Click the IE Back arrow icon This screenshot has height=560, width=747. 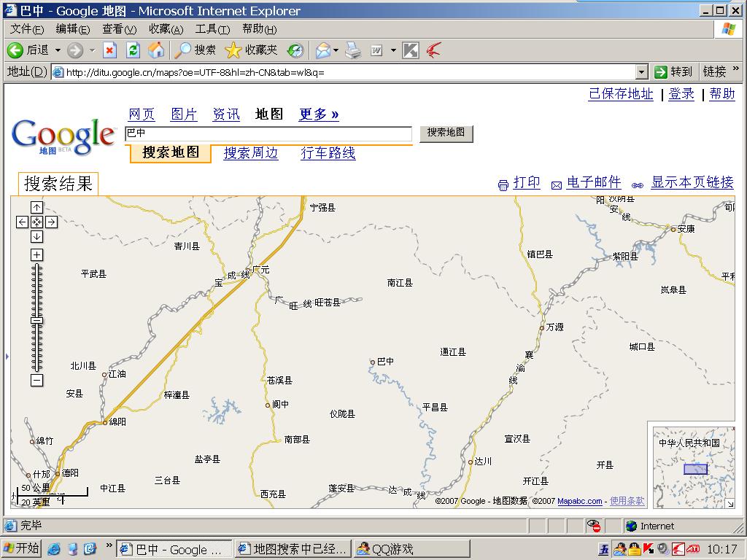pyautogui.click(x=15, y=50)
